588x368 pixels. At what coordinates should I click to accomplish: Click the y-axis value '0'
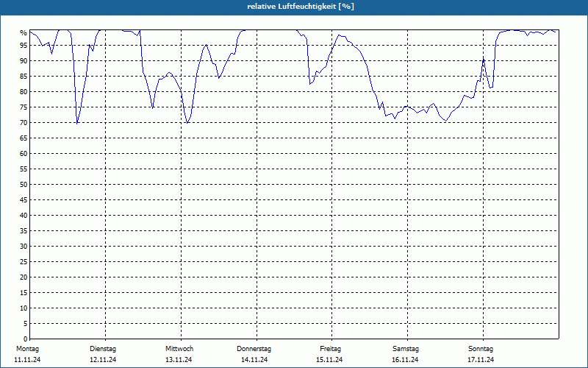[x=26, y=339]
